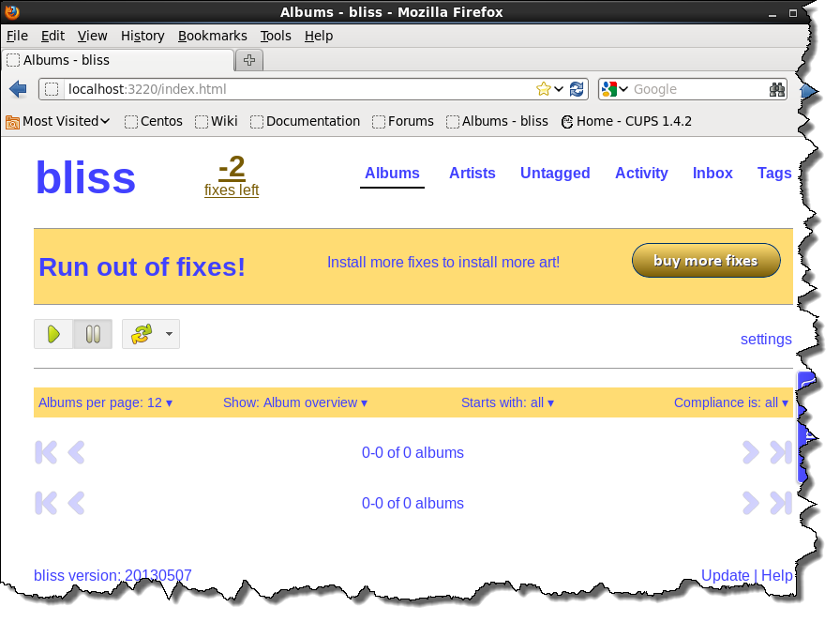The height and width of the screenshot is (622, 840).
Task: Click the rescan arrows icon
Action: [x=142, y=334]
